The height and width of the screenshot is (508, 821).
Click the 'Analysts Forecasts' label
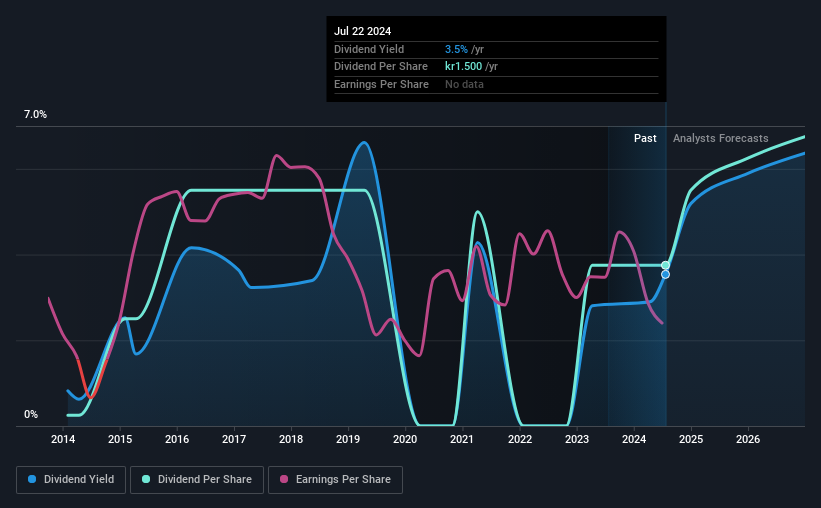(x=720, y=138)
